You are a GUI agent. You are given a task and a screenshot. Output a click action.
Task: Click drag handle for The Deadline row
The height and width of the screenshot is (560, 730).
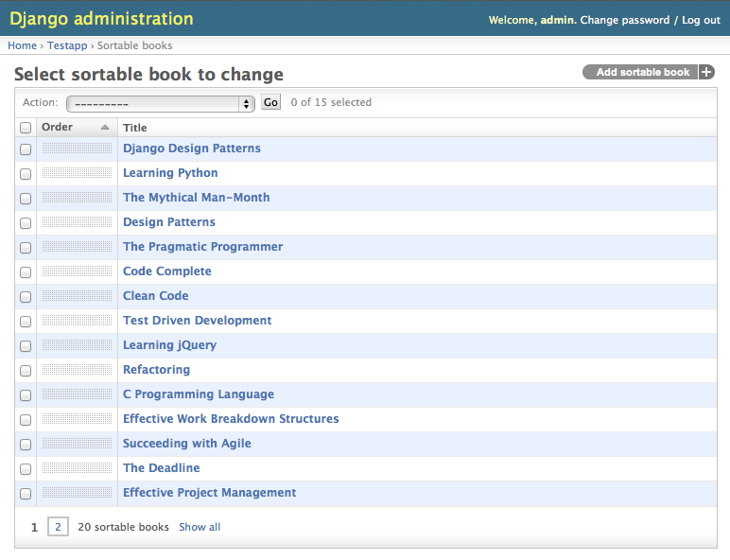point(77,468)
